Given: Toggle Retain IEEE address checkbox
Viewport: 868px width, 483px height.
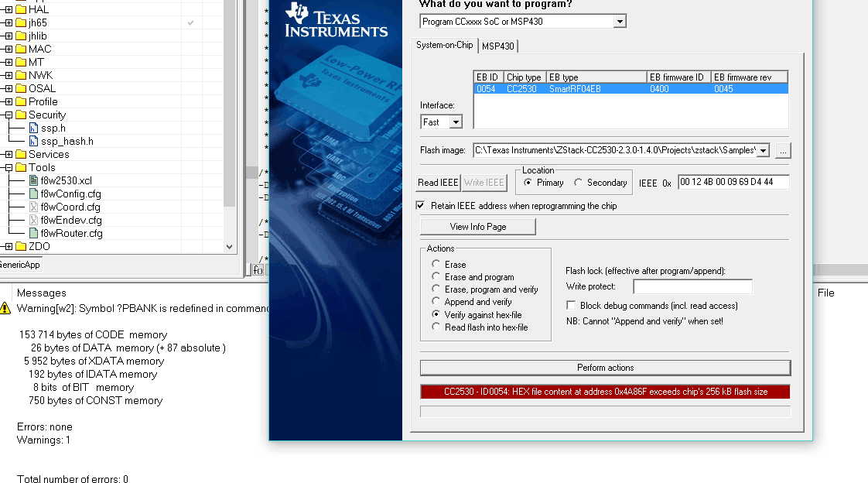Looking at the screenshot, I should (x=420, y=205).
